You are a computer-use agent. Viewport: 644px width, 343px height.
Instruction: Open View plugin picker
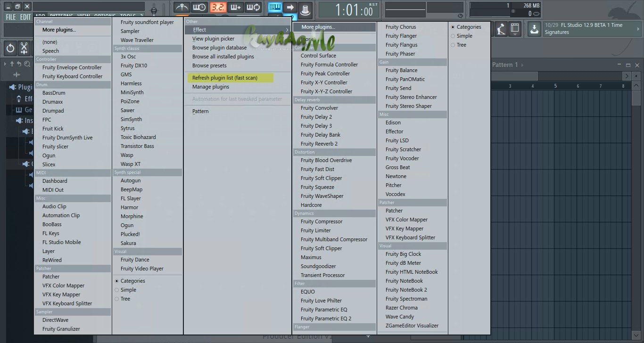tap(213, 39)
